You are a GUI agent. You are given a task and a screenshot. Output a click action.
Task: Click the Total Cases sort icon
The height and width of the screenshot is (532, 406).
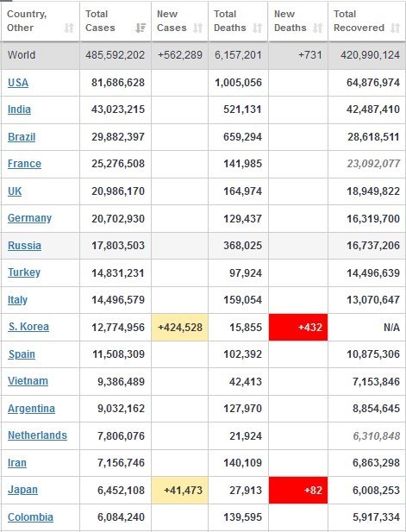point(141,28)
